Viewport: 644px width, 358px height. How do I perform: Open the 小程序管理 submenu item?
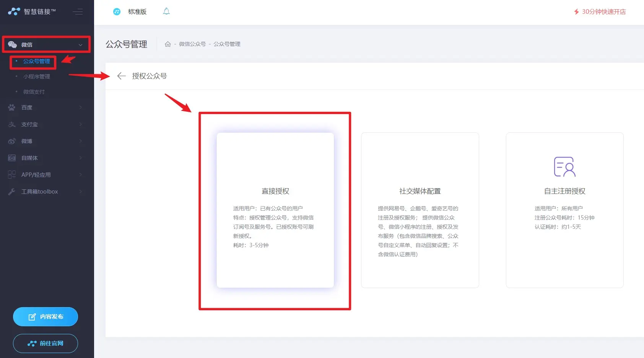[36, 76]
